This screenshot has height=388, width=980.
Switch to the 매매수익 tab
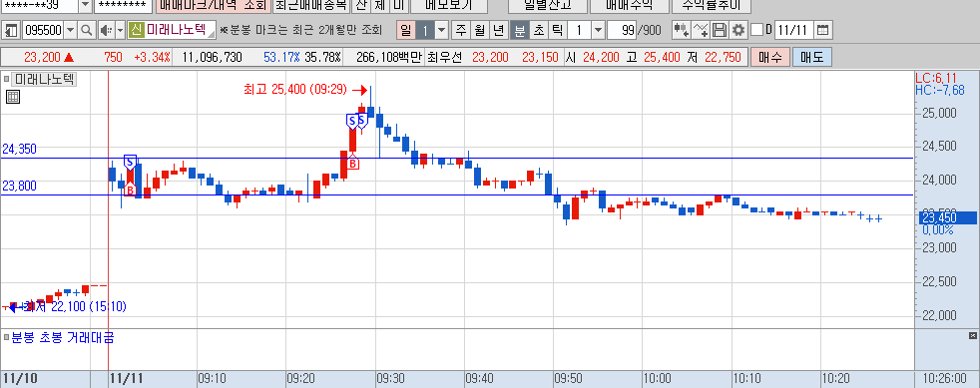pos(628,5)
